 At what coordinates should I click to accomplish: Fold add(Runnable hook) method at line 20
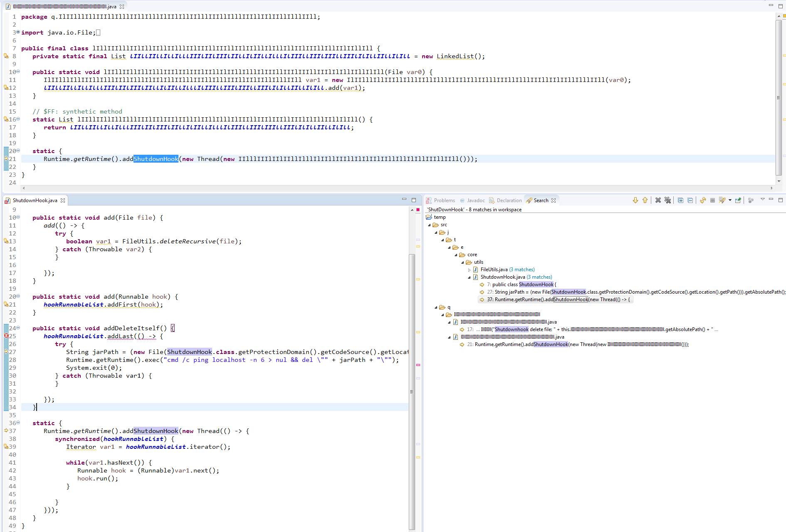pyautogui.click(x=18, y=296)
